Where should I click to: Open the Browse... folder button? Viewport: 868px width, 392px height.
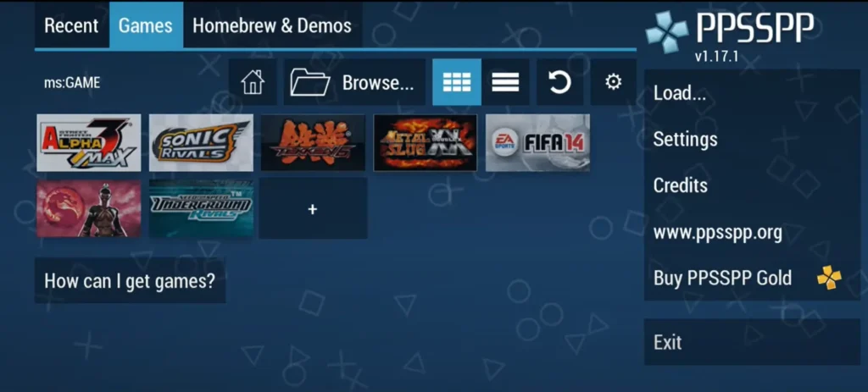(x=354, y=82)
